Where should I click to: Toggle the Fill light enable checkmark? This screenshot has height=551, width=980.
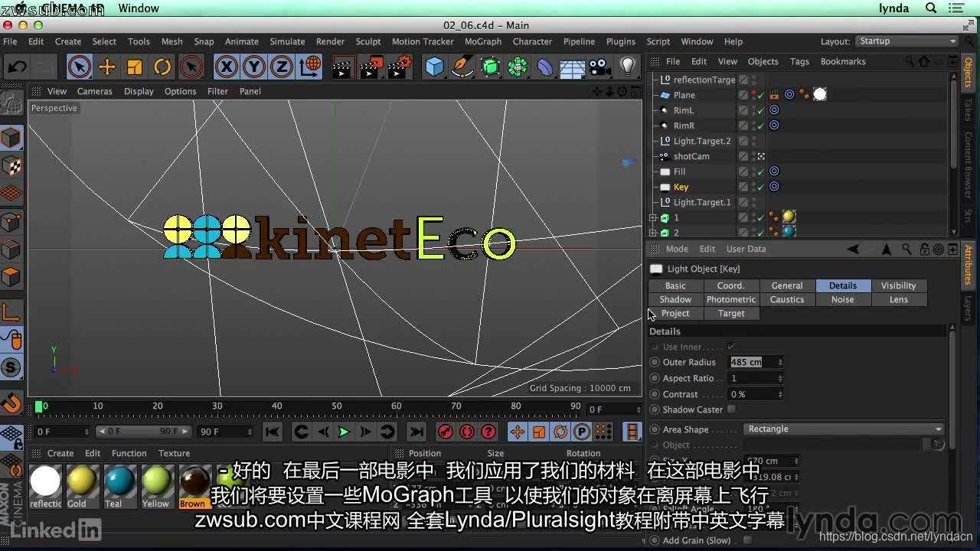pos(761,171)
